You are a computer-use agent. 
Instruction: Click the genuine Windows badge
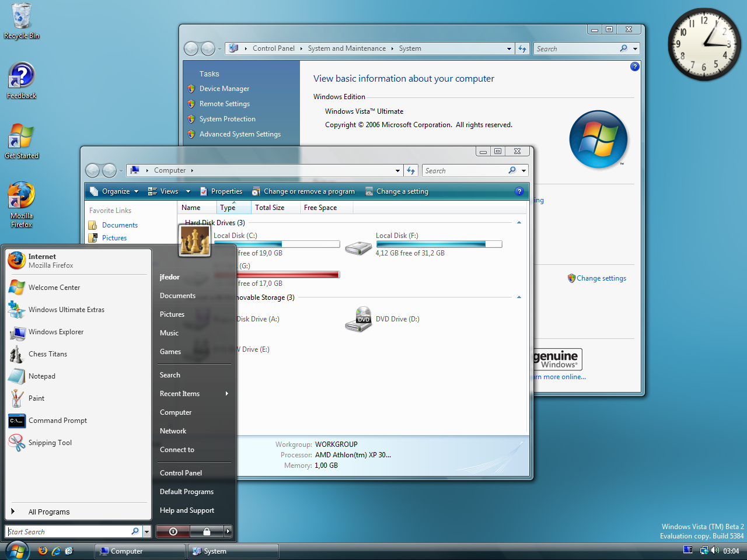point(557,359)
